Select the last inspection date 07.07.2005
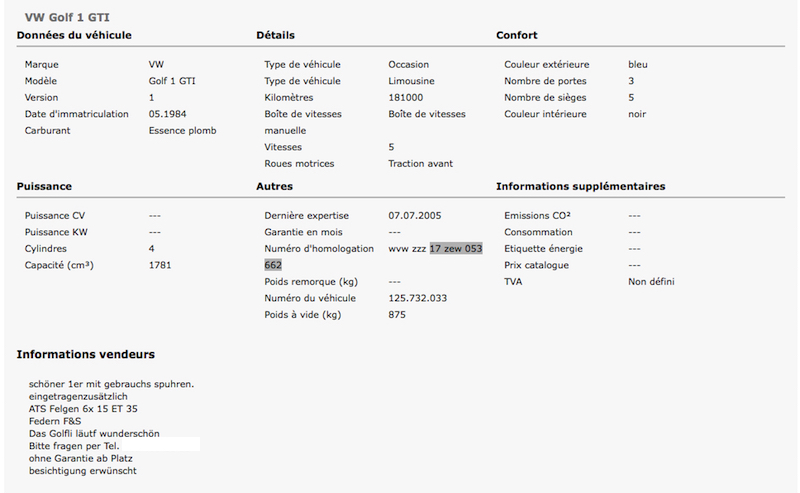 pos(415,216)
